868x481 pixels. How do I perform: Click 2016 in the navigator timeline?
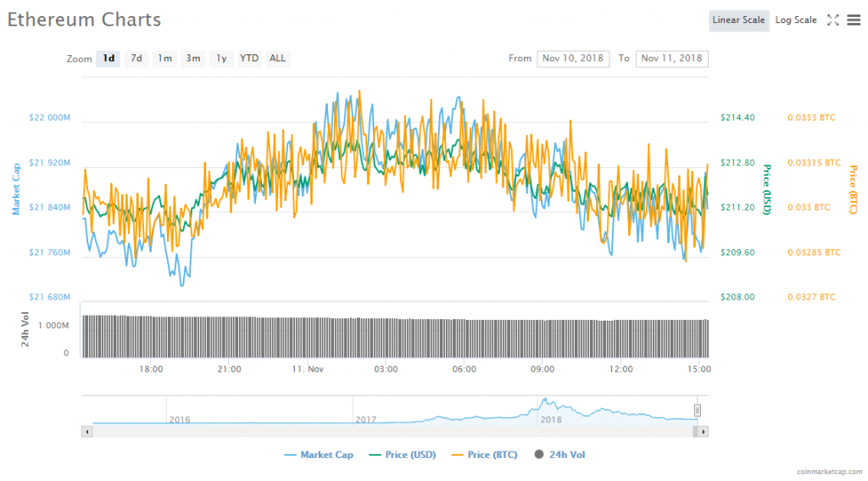[x=180, y=419]
